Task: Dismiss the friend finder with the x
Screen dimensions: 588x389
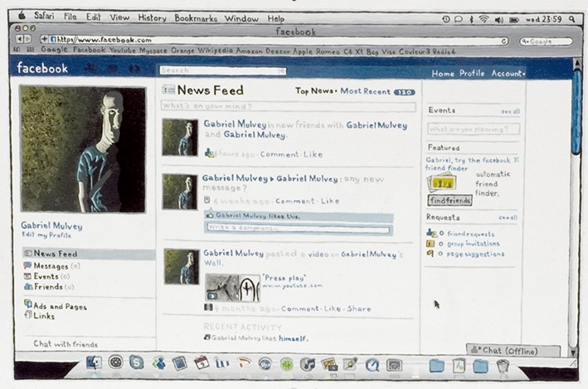Action: 517,160
